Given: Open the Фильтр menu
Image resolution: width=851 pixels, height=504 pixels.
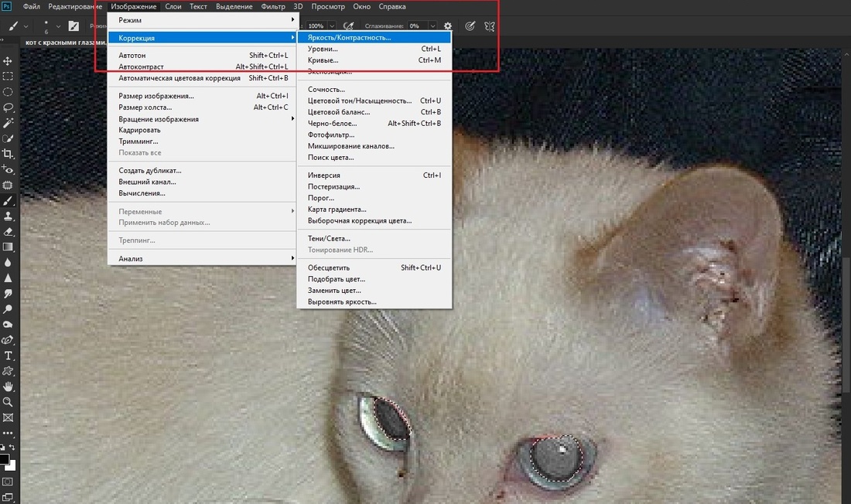Looking at the screenshot, I should pos(273,6).
